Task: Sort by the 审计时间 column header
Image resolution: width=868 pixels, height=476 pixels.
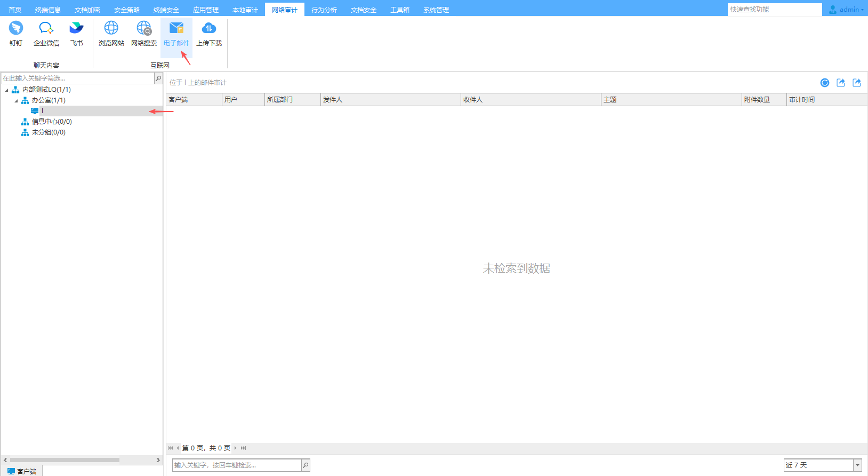Action: pyautogui.click(x=826, y=100)
